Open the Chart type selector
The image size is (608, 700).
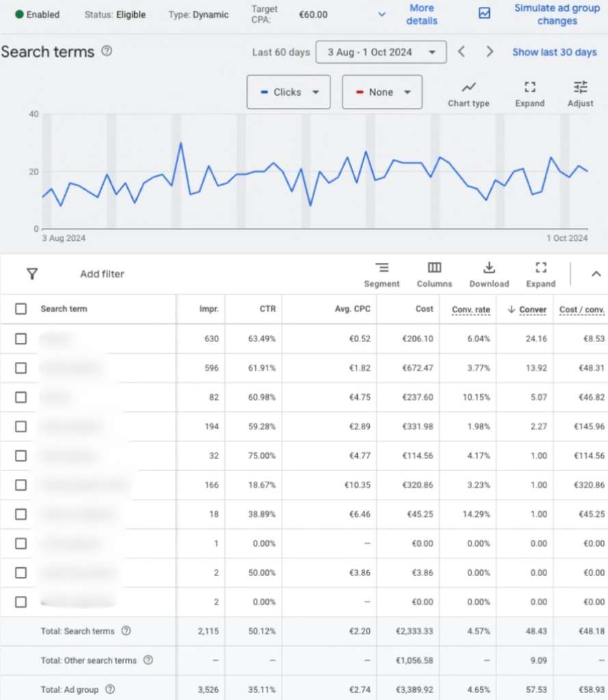468,88
